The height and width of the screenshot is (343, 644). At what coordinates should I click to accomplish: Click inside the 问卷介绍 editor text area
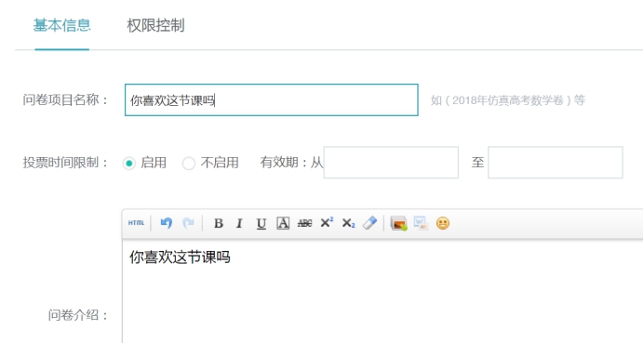coord(382,292)
